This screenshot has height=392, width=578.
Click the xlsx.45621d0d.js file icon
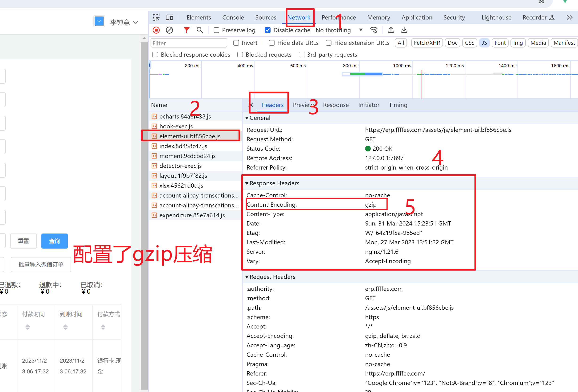(x=154, y=186)
